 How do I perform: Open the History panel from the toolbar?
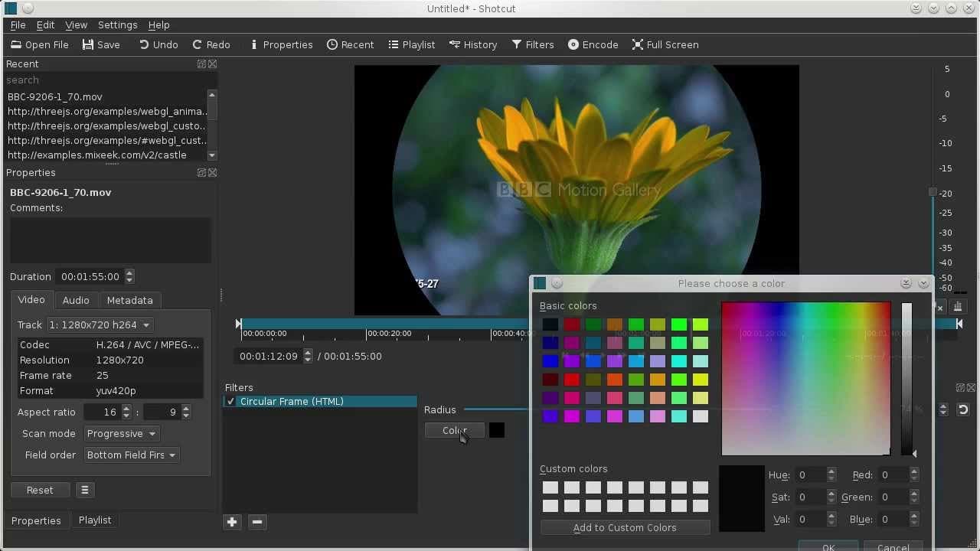pos(473,44)
